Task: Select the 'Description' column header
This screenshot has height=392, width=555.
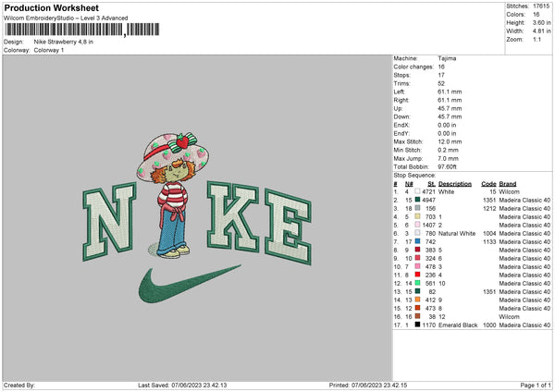Action: click(x=455, y=184)
